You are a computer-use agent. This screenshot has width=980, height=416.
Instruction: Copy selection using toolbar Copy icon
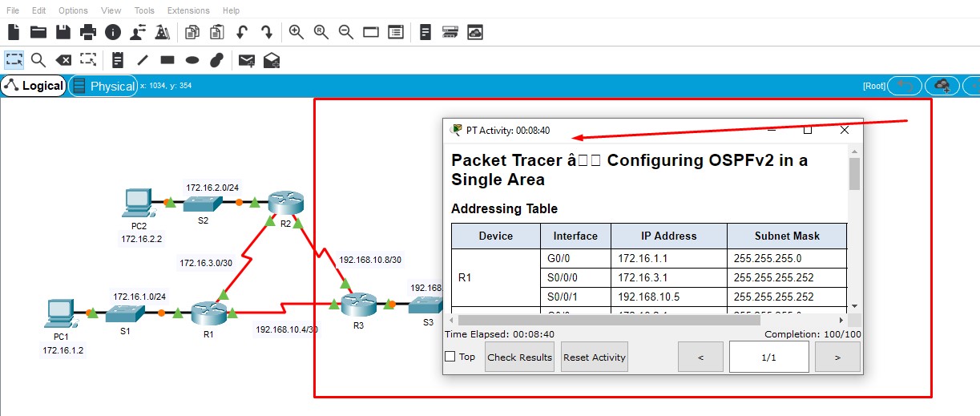[192, 32]
